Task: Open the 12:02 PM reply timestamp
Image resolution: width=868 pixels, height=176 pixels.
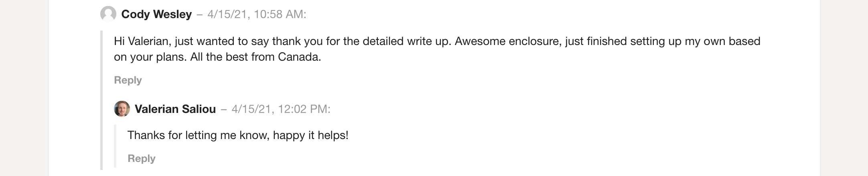Action: click(x=281, y=109)
